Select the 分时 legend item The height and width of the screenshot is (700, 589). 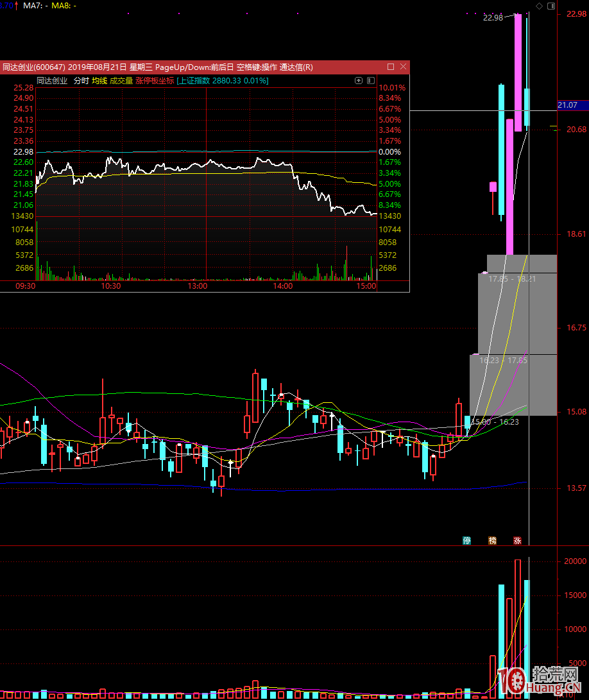81,81
